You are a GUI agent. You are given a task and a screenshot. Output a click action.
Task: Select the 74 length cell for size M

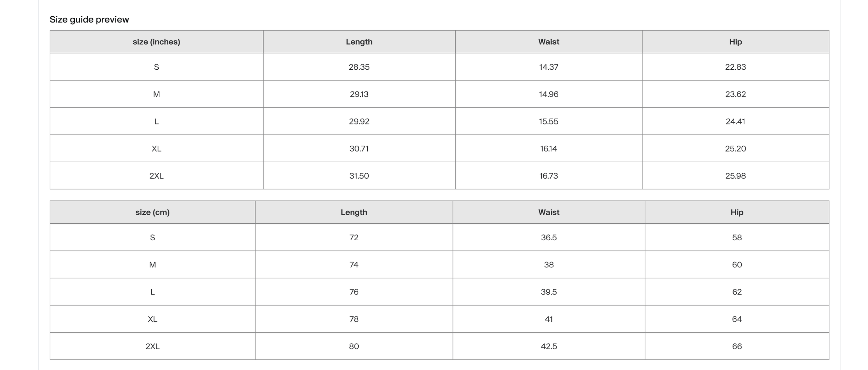pyautogui.click(x=354, y=265)
